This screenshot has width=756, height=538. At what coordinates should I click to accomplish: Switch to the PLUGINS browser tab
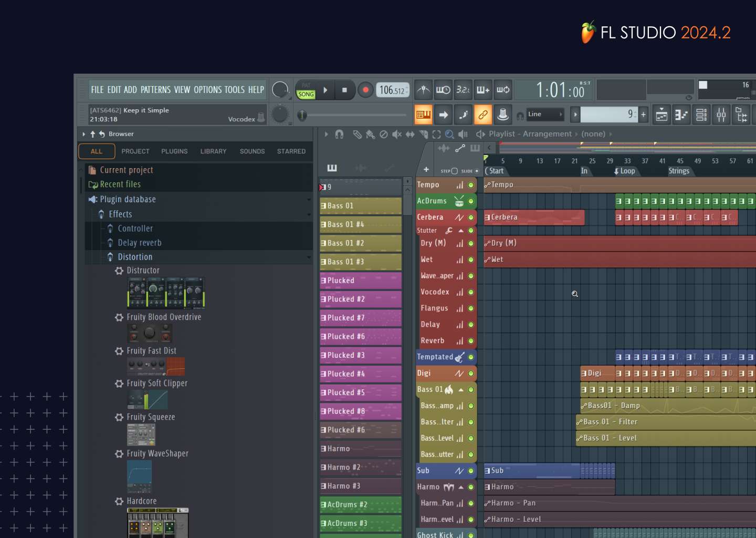(174, 151)
